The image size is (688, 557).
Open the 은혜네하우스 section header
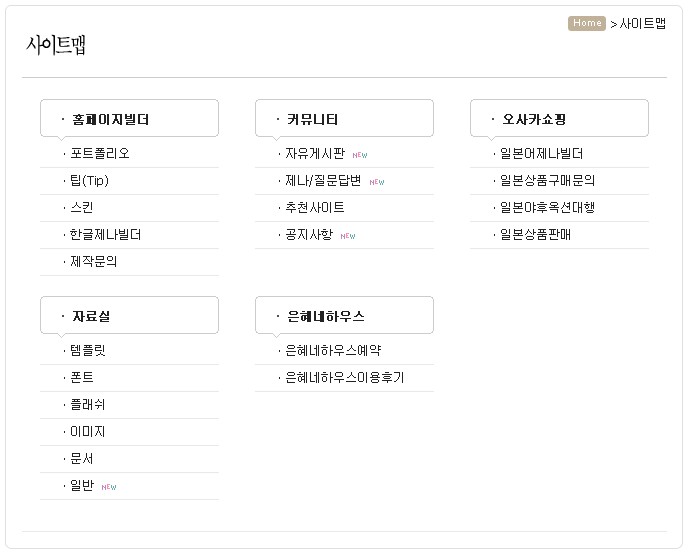[325, 316]
